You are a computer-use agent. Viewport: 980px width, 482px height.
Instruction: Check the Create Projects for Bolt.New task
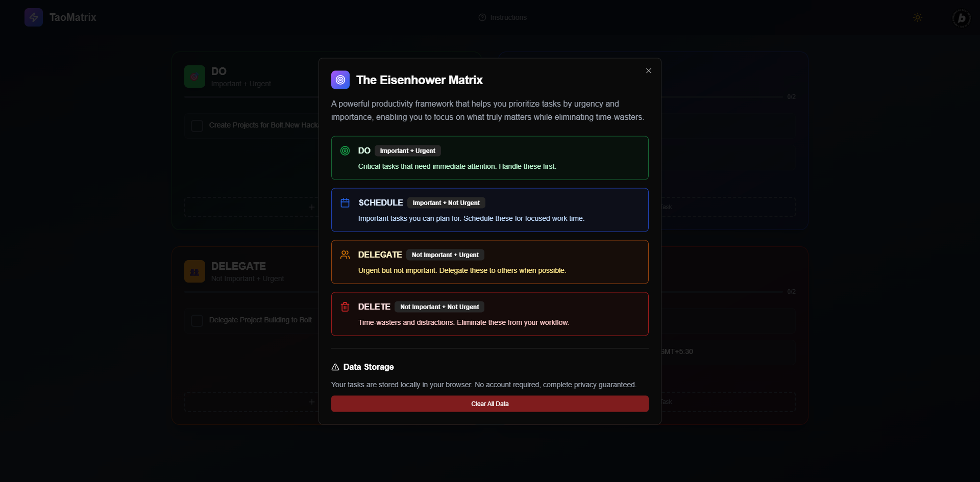(x=197, y=125)
